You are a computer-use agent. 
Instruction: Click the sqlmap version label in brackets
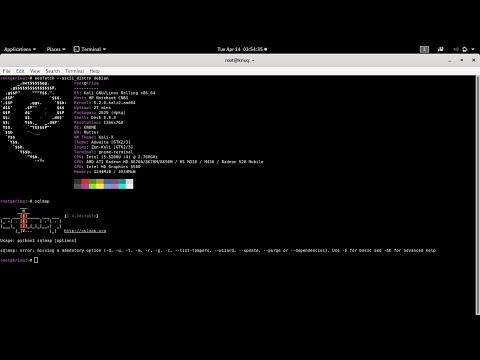(81, 216)
